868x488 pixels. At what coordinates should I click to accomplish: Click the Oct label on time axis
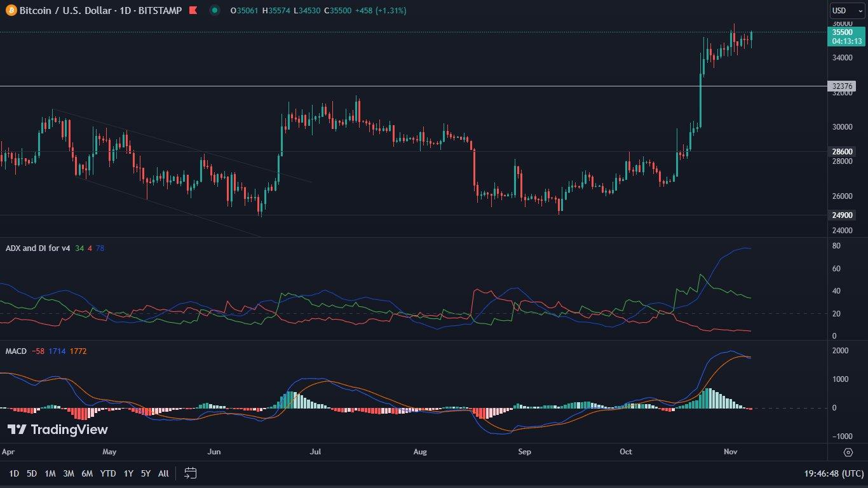[626, 452]
